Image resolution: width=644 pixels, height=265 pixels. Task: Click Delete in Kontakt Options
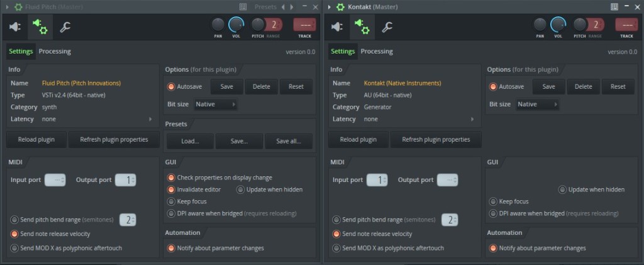(583, 87)
